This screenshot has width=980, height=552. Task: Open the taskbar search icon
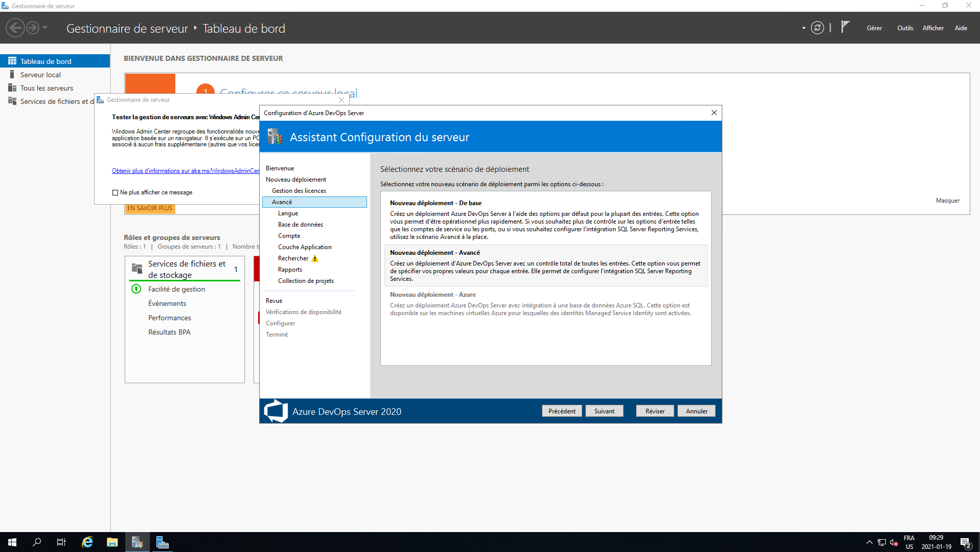37,542
